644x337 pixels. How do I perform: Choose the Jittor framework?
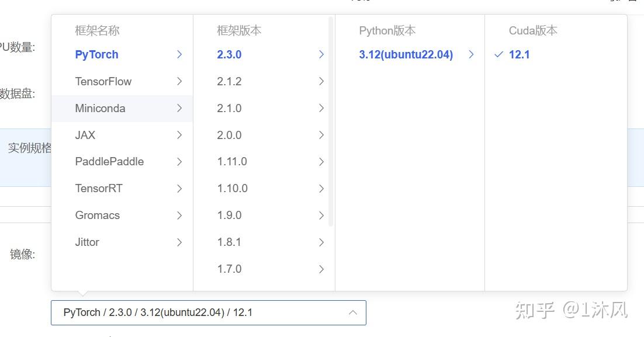(87, 242)
